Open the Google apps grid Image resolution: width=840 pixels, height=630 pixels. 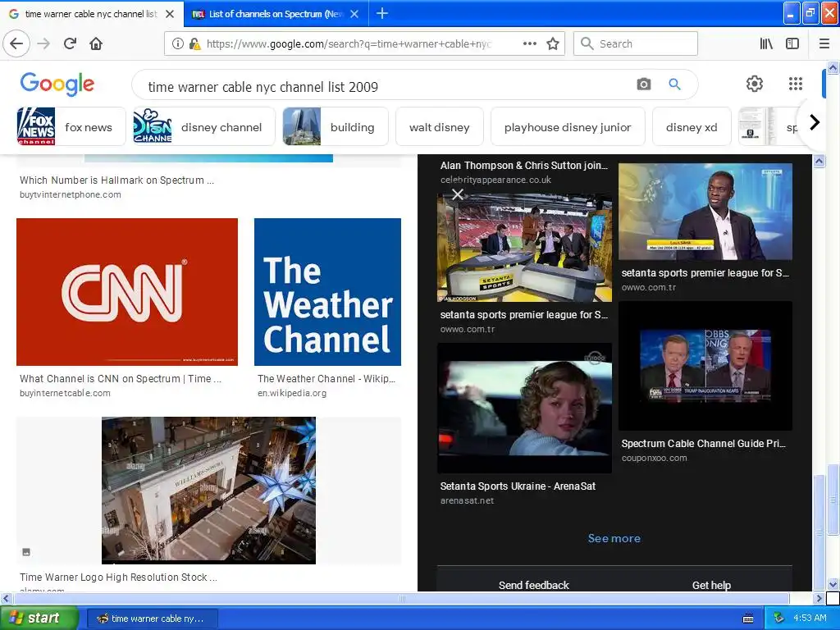point(796,84)
